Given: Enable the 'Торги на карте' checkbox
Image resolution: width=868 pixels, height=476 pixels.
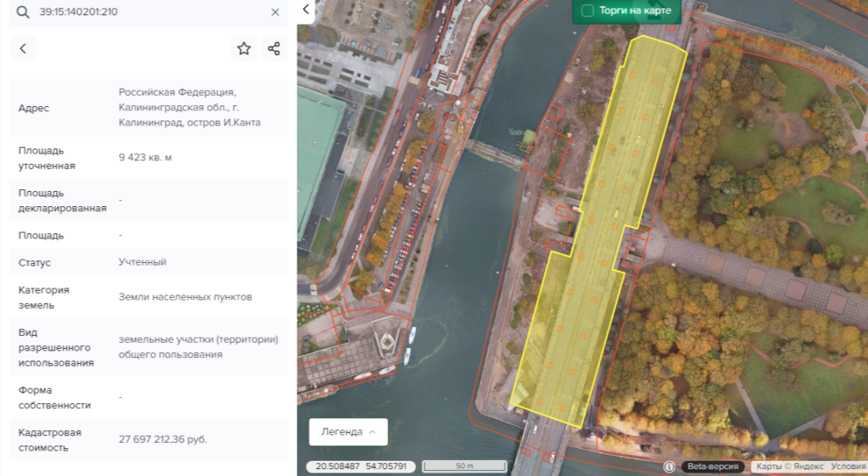Looking at the screenshot, I should pos(587,10).
